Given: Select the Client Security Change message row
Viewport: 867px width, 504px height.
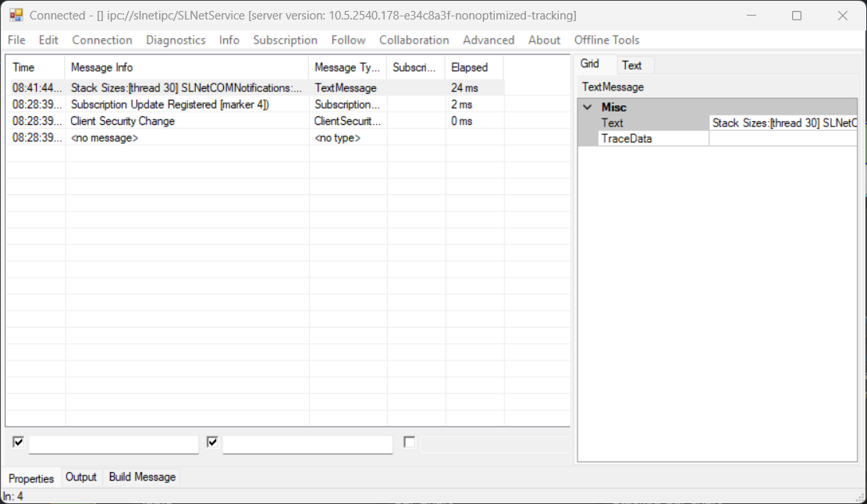Looking at the screenshot, I should (123, 121).
